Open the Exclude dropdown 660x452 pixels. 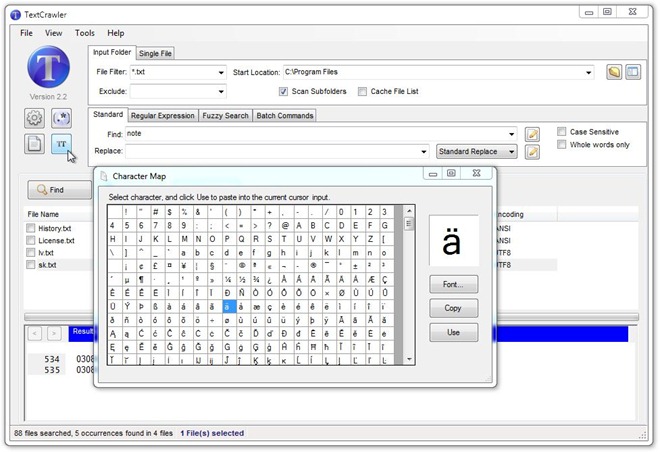click(x=221, y=91)
